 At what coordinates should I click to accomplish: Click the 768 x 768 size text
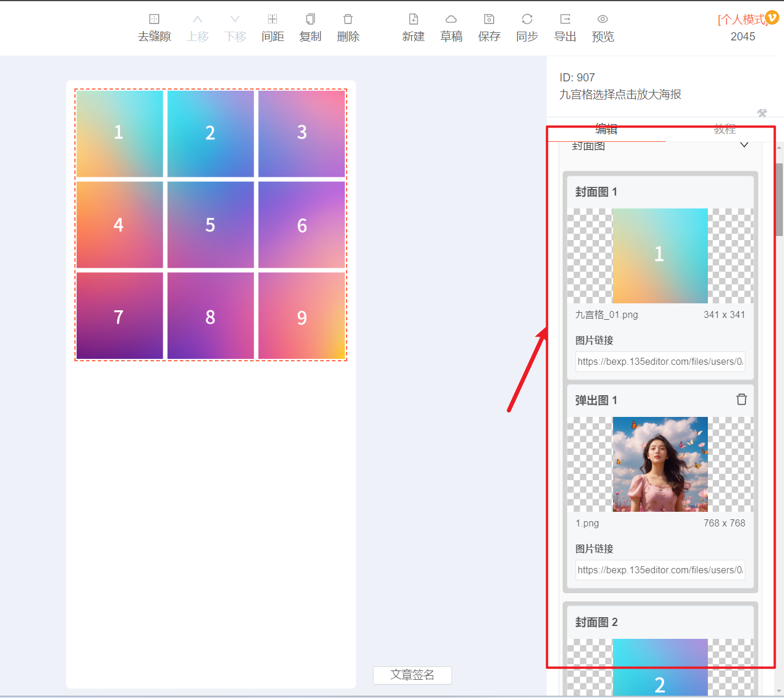pyautogui.click(x=724, y=523)
